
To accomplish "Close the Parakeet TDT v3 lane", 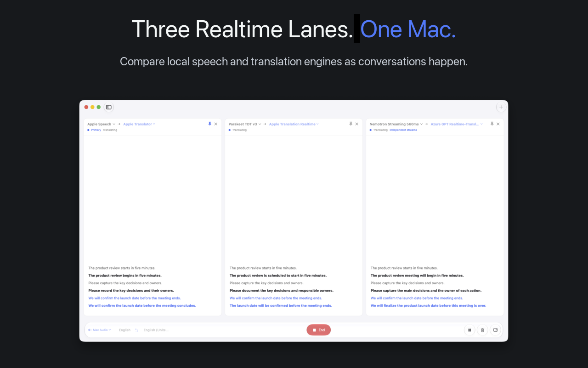I will point(357,124).
